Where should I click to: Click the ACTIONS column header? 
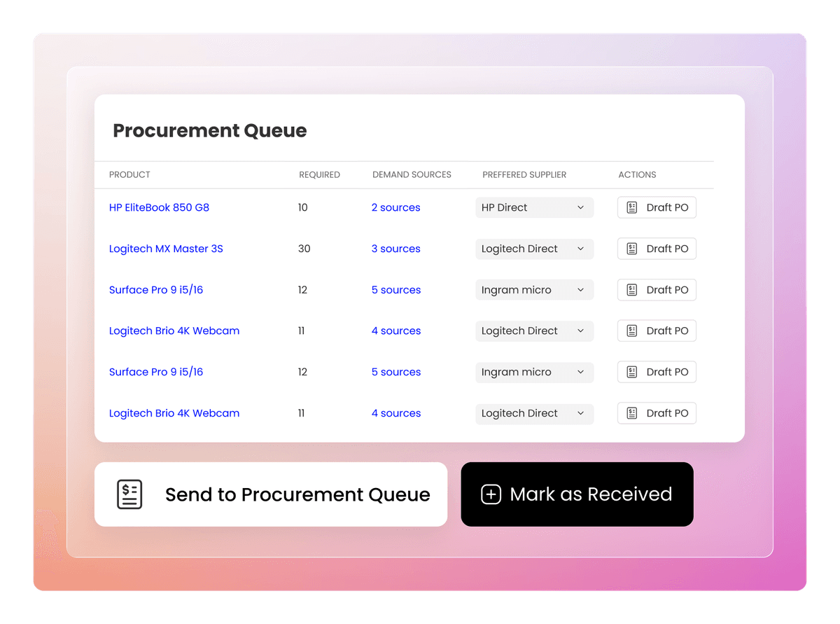click(637, 174)
